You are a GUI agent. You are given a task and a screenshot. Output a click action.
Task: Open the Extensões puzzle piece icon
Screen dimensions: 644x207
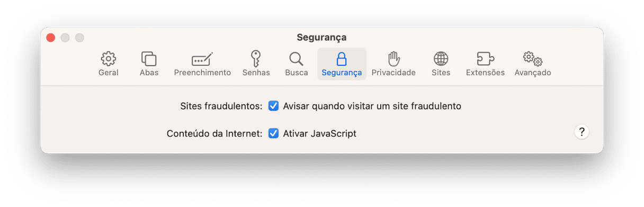485,58
